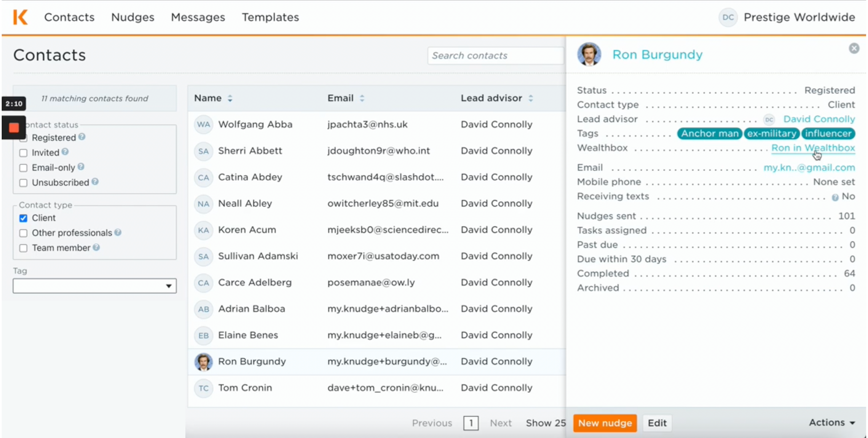Click the SA avatar for Sullivan Adamski
This screenshot has width=868, height=438.
[x=204, y=256]
